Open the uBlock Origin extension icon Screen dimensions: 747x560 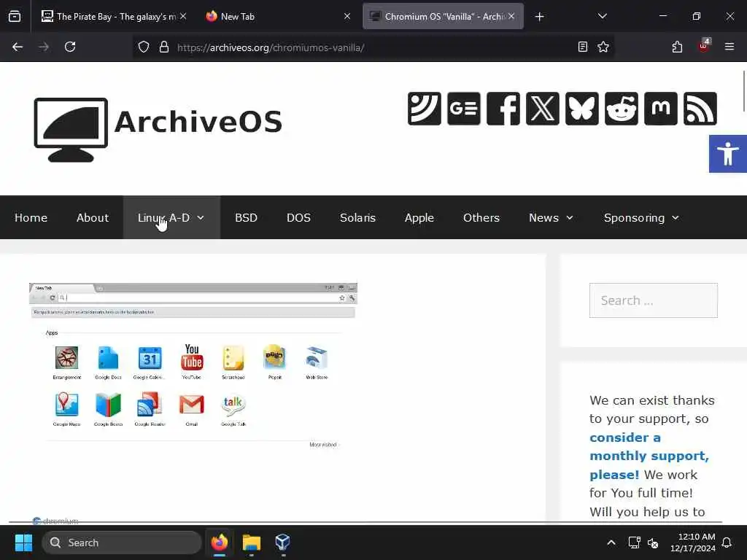704,46
